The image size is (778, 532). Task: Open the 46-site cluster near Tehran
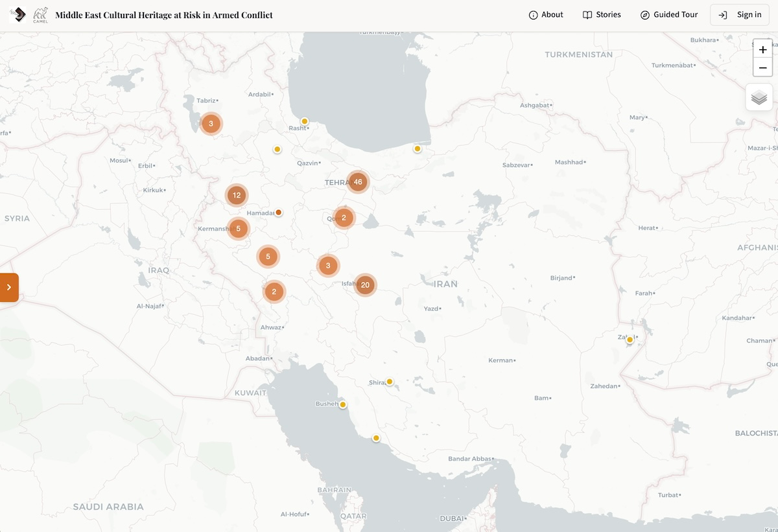pos(358,182)
